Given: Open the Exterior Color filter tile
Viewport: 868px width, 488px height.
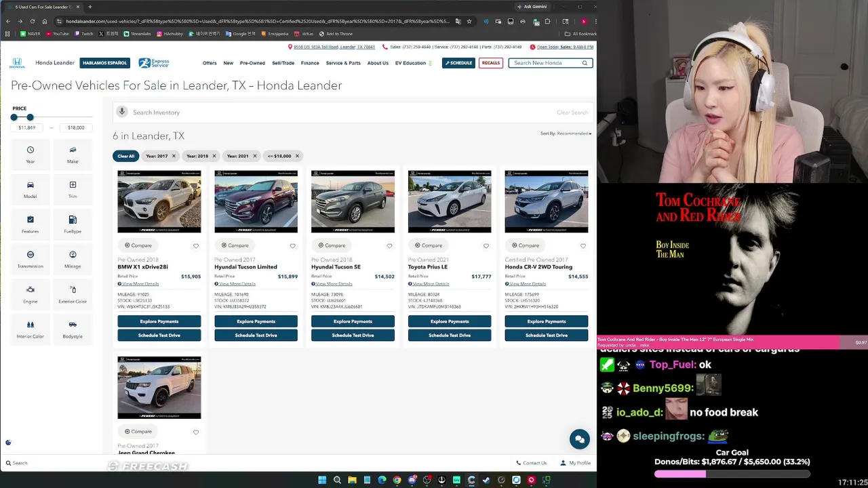Looking at the screenshot, I should coord(73,295).
